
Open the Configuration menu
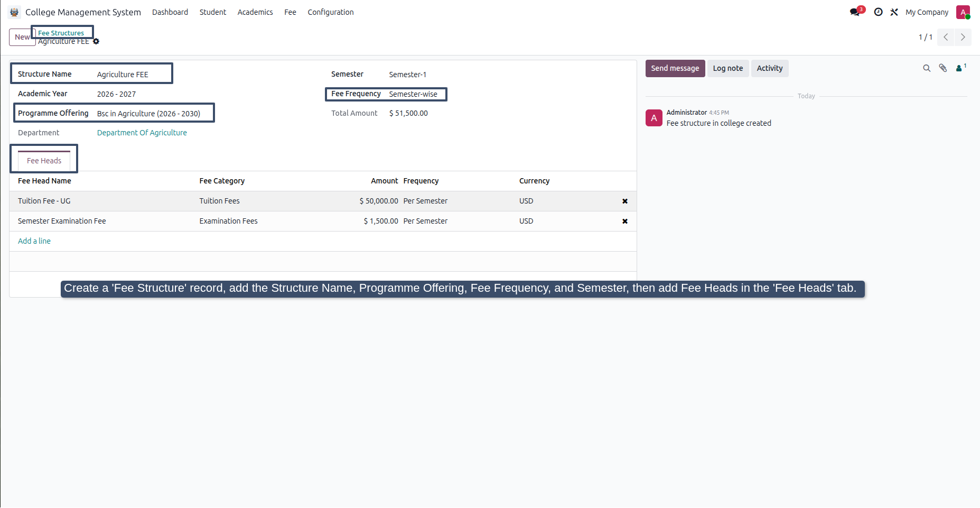click(x=331, y=12)
